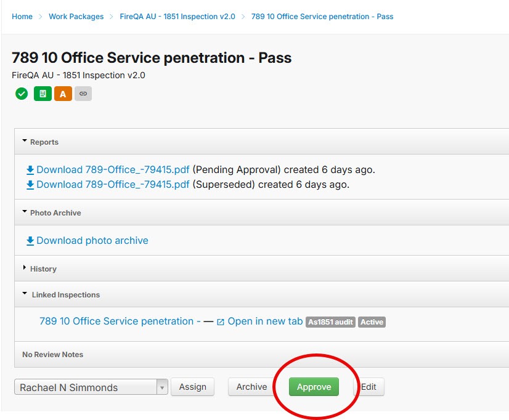This screenshot has height=420, width=509.
Task: Click the green report document icon
Action: click(43, 94)
